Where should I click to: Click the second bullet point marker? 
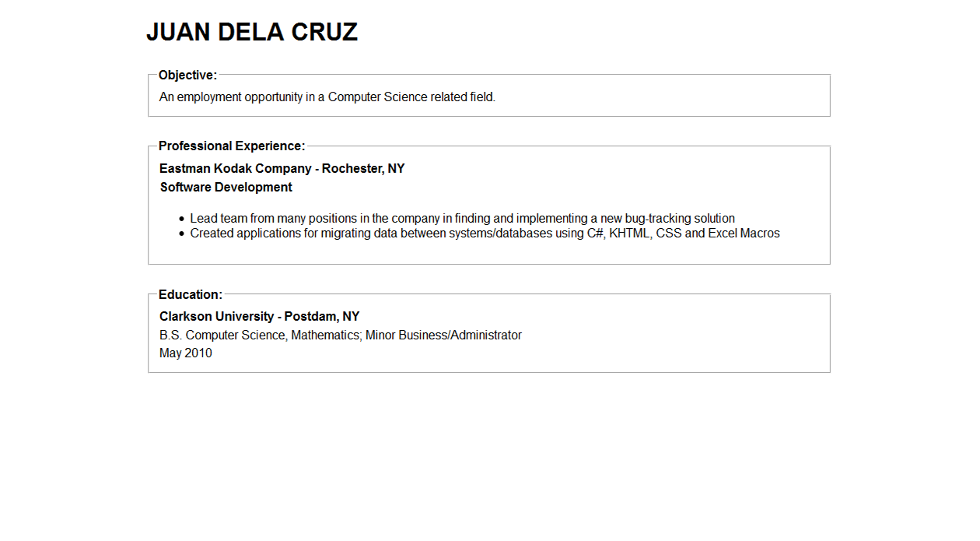tap(182, 234)
